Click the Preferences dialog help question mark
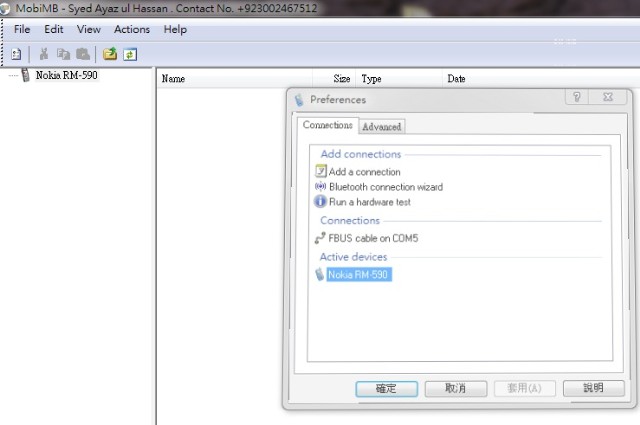The image size is (640, 425). pyautogui.click(x=577, y=97)
